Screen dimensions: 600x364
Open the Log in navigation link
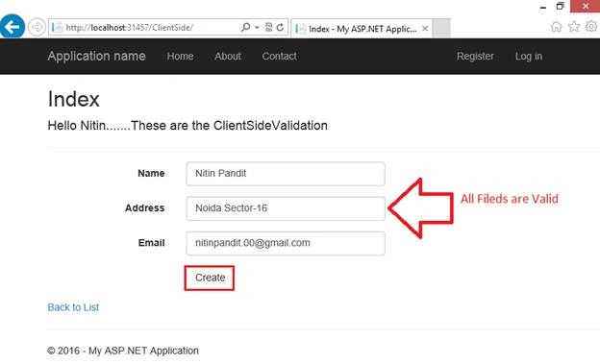tap(529, 57)
